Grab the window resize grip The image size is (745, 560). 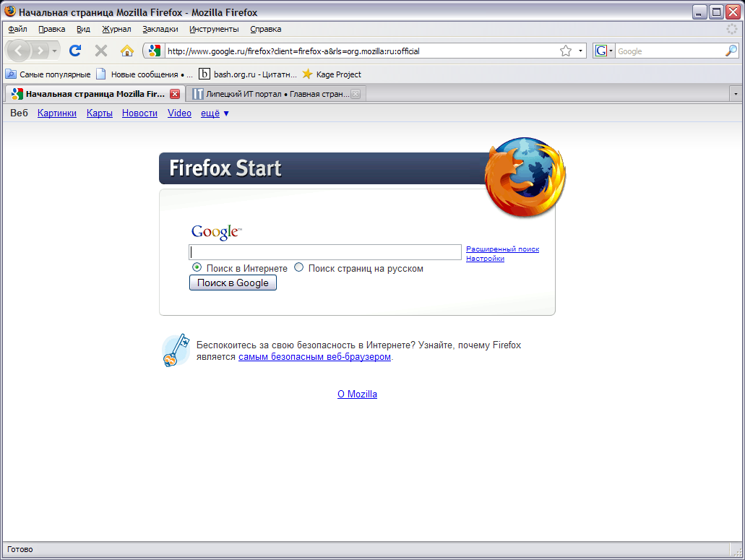pos(737,551)
